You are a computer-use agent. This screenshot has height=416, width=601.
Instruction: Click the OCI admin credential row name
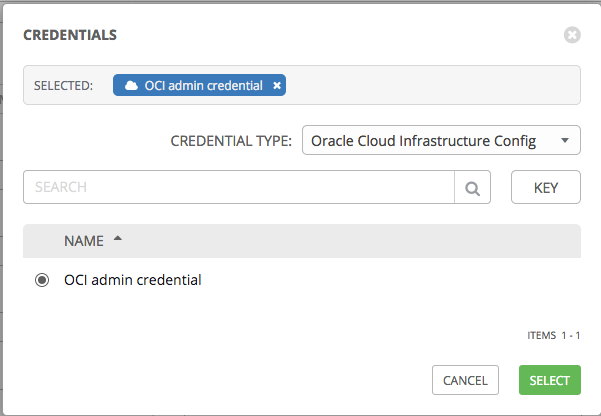(133, 280)
